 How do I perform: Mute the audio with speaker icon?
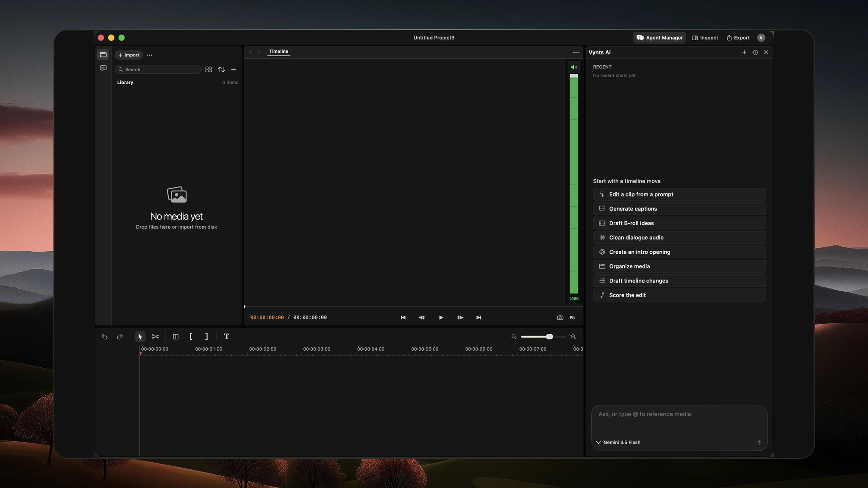click(573, 67)
